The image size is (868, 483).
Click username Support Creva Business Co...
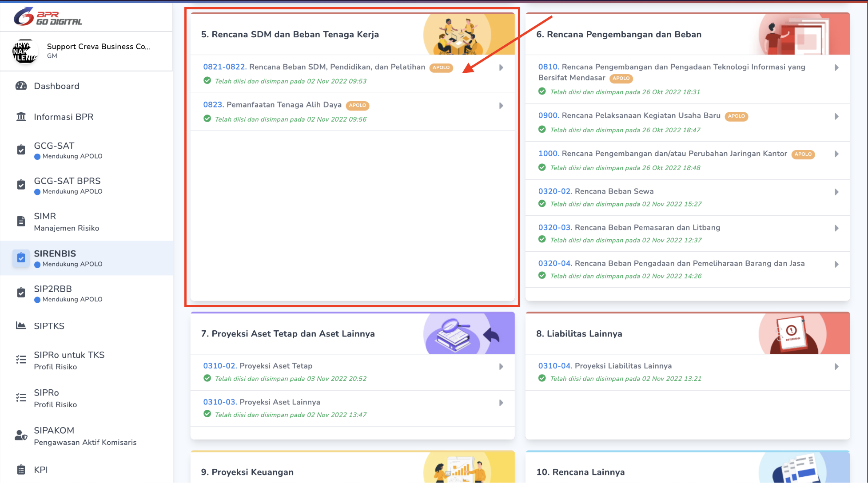(x=98, y=47)
